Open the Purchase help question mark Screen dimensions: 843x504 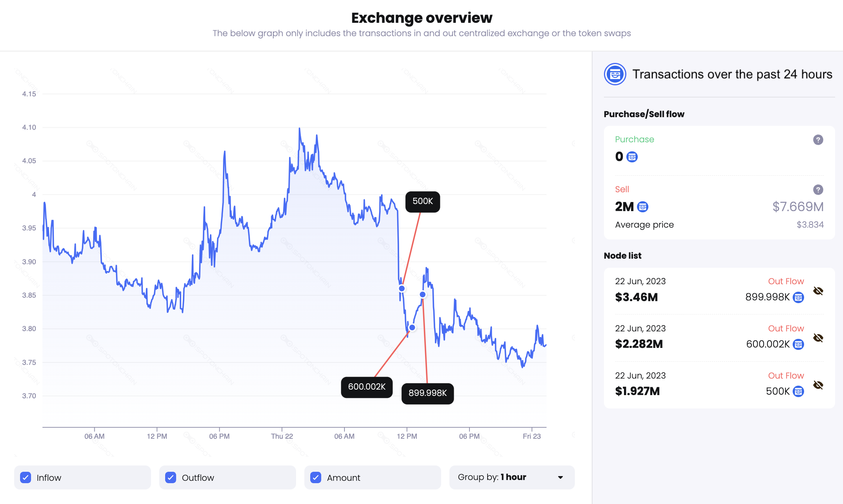[818, 140]
